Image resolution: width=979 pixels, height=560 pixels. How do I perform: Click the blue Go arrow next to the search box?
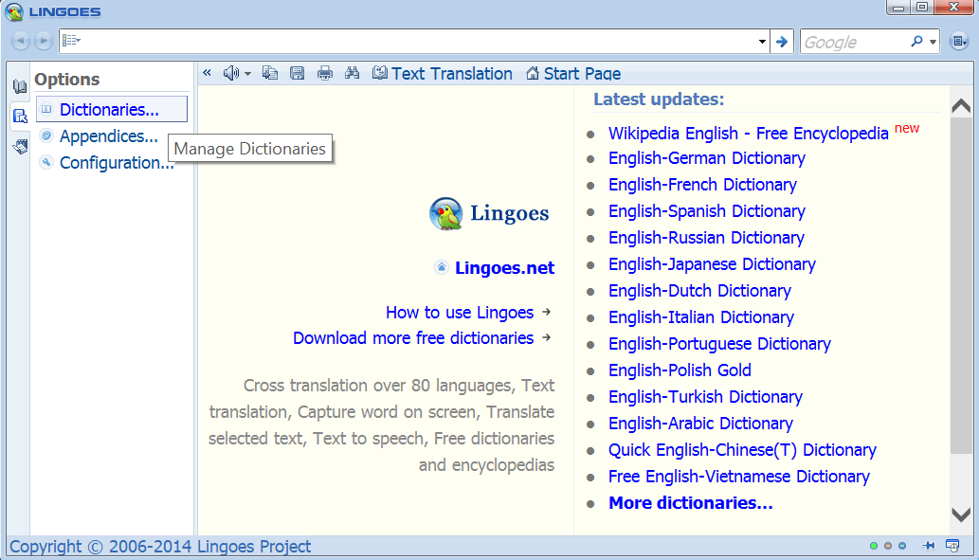click(x=782, y=41)
